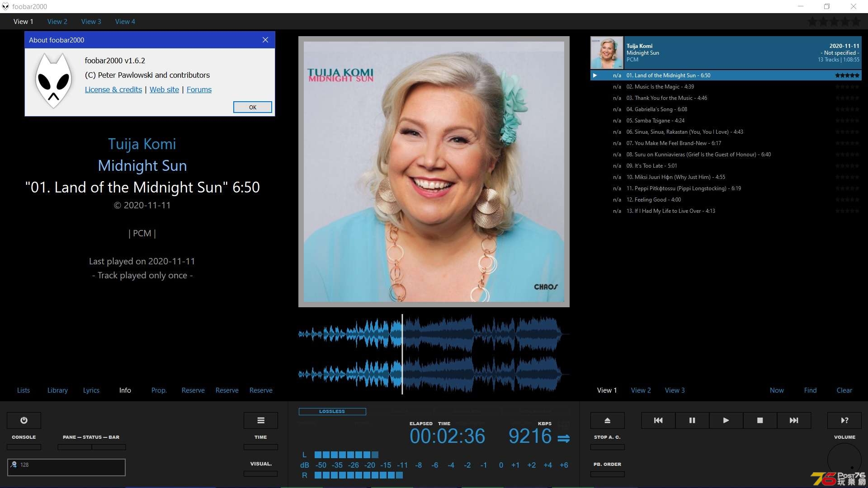The width and height of the screenshot is (868, 488).
Task: Switch playlist pane to View 3
Action: [x=675, y=390]
